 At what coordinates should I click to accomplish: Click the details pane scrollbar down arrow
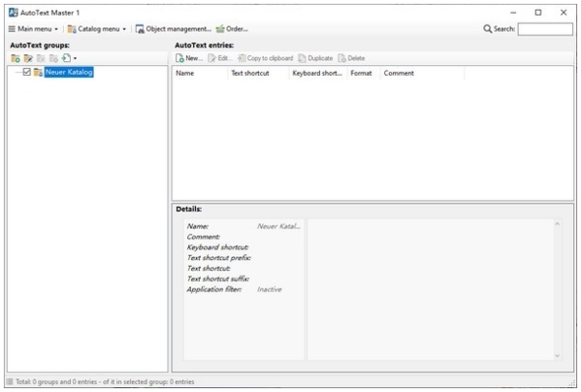(557, 356)
